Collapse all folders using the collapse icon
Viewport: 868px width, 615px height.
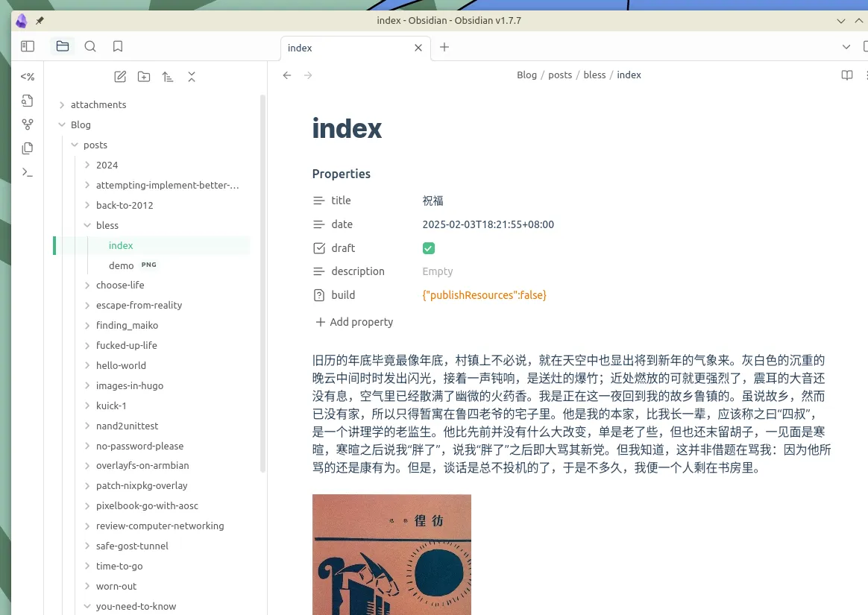click(x=192, y=77)
